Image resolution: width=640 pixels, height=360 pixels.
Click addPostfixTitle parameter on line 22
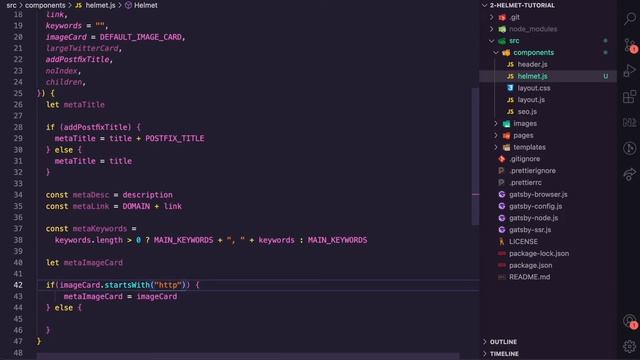78,60
